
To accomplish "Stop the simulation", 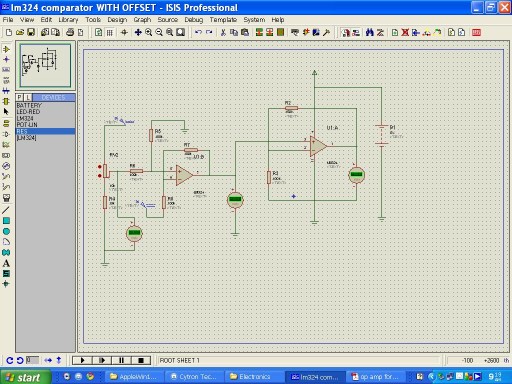I will (141, 360).
